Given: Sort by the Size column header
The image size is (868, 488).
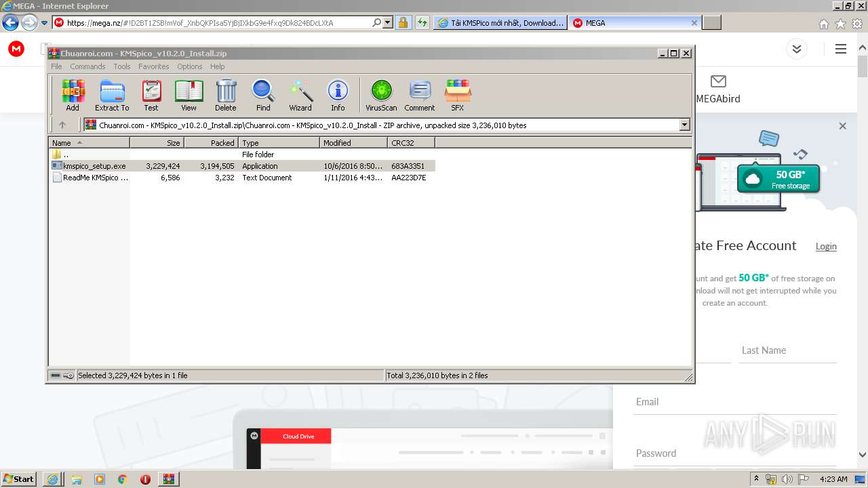Looking at the screenshot, I should click(x=157, y=143).
